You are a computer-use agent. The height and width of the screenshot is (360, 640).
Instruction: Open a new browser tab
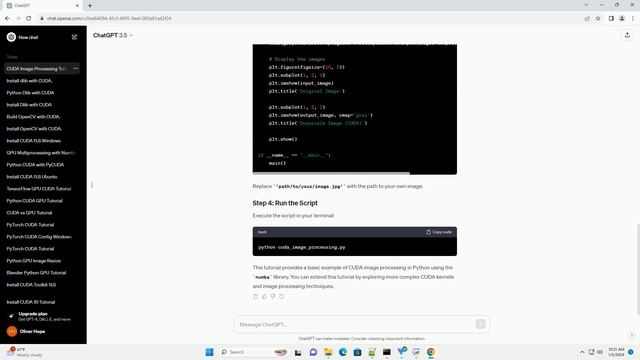[90, 6]
